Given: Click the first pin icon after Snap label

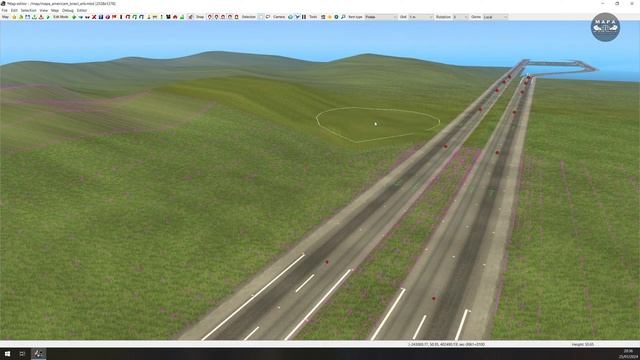Looking at the screenshot, I should tap(210, 17).
